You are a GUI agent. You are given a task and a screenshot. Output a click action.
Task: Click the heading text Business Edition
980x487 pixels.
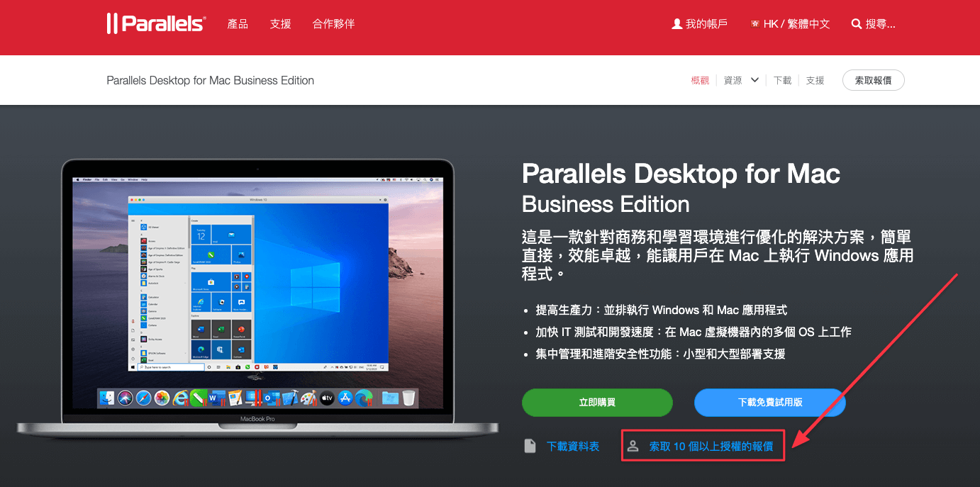[606, 205]
